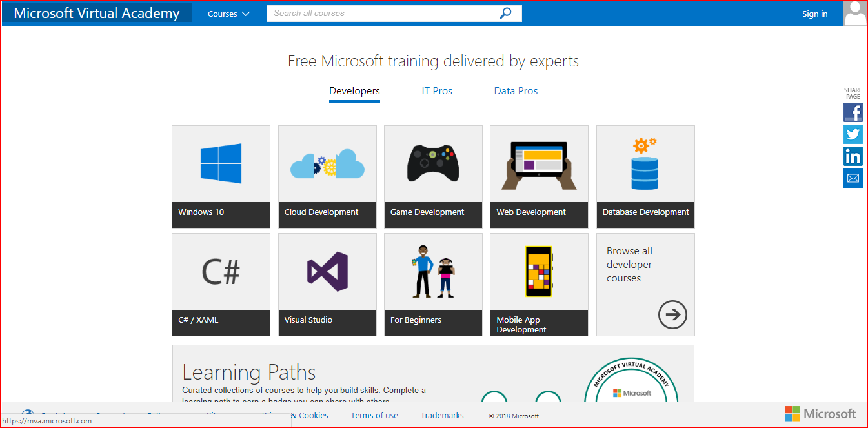
Task: Click the cloud gears image
Action: point(327,164)
